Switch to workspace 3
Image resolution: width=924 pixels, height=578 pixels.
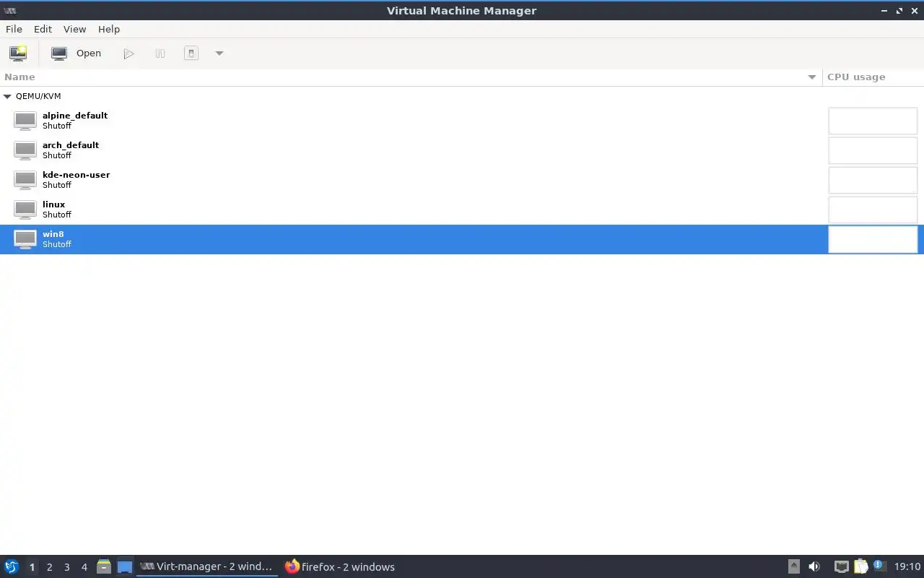pyautogui.click(x=66, y=567)
